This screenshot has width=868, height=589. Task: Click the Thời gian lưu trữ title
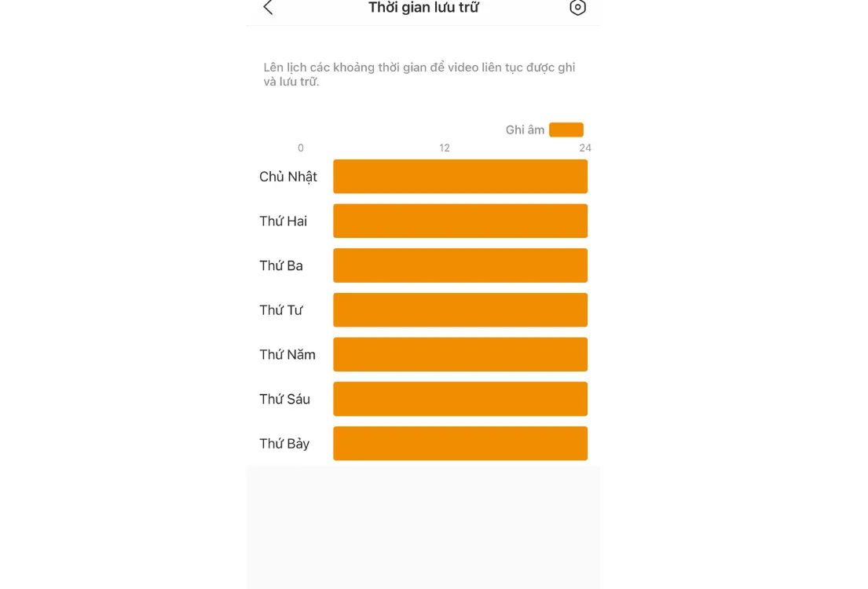pyautogui.click(x=423, y=8)
